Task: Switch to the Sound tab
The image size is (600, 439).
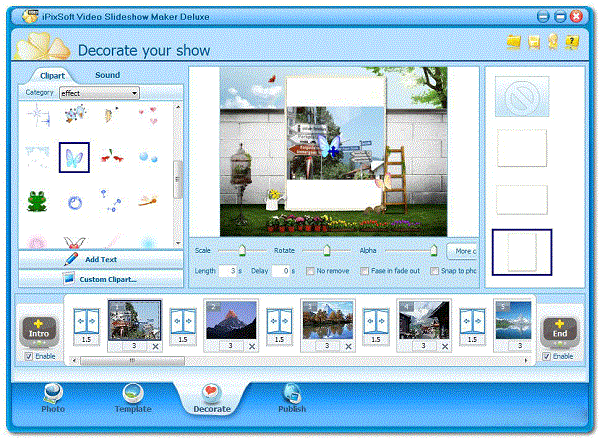Action: [108, 75]
